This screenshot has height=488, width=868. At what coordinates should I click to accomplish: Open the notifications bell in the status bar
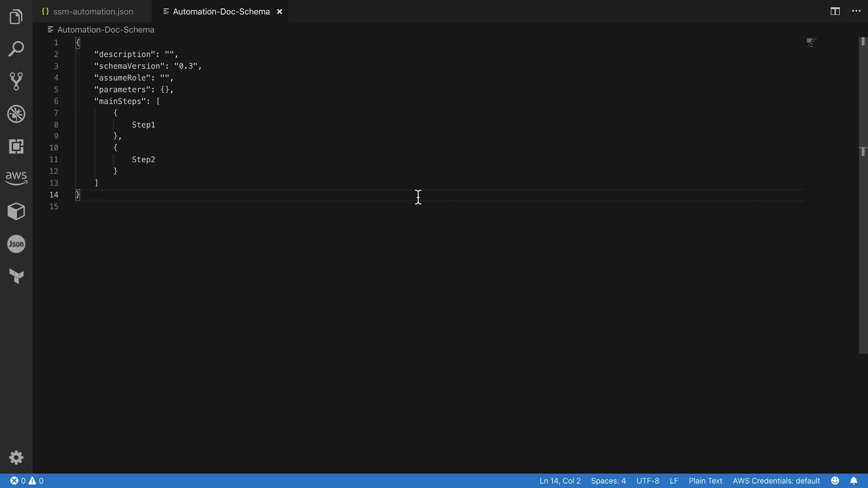tap(854, 481)
